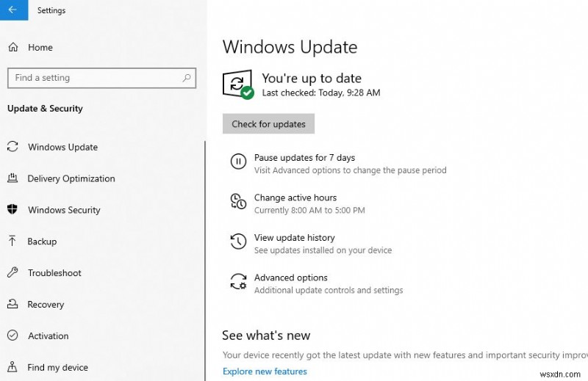Click the 'Update & Security' heading
Viewport: 588px width, 381px height.
(x=45, y=109)
